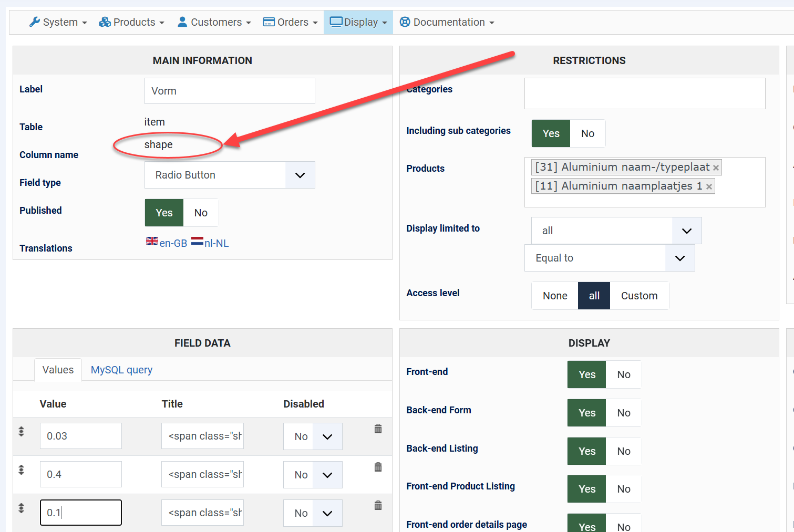Grab drag handle of 0.03 row

tap(21, 431)
